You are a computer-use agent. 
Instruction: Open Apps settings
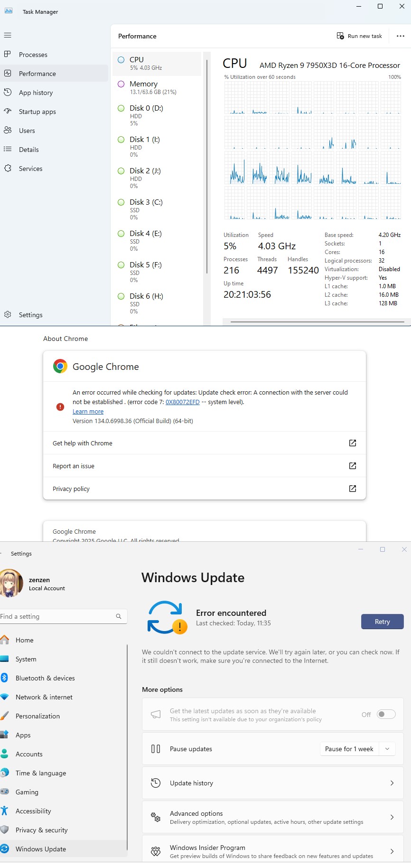pyautogui.click(x=64, y=735)
